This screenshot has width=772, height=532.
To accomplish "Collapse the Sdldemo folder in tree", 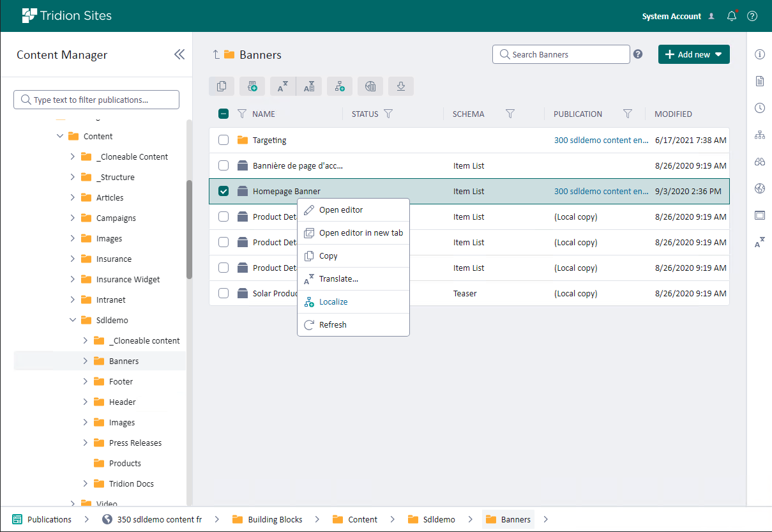I will pos(73,320).
